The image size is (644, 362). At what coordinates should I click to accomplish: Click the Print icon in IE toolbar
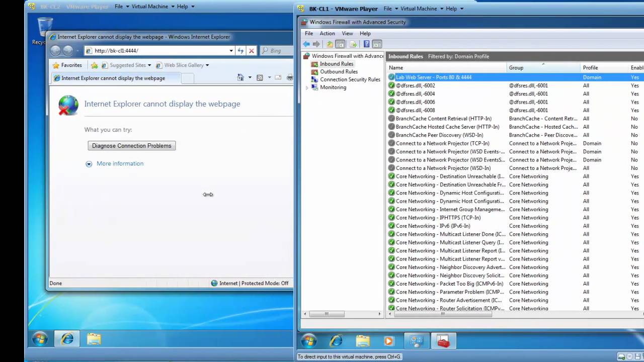290,77
